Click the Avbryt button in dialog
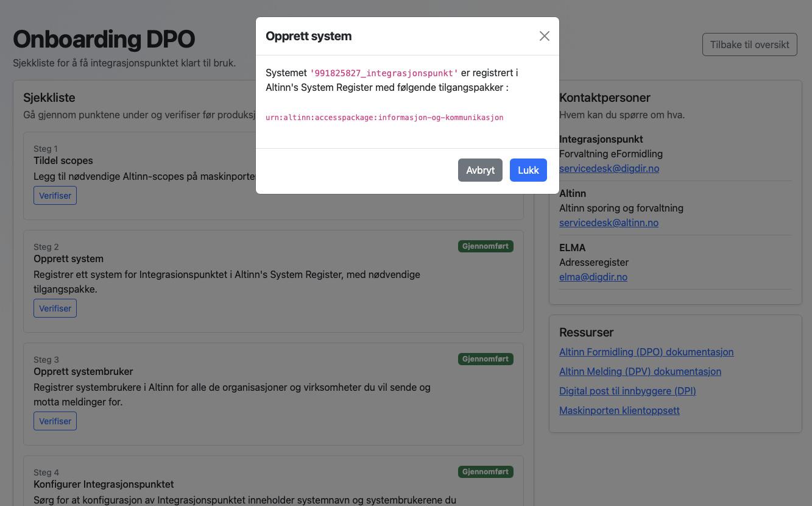 [x=480, y=170]
